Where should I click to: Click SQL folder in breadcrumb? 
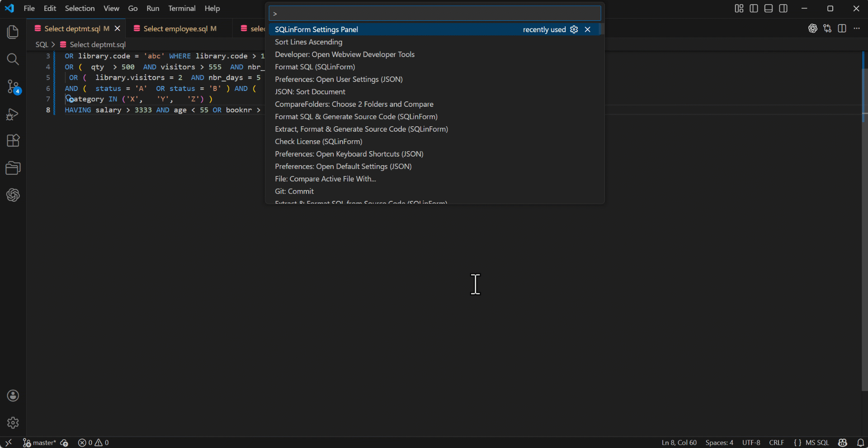42,44
